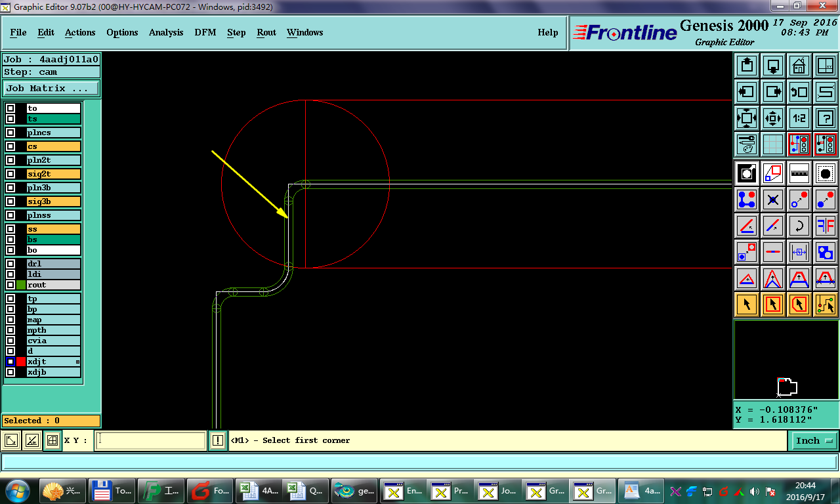
Task: Open the Inch units dropdown
Action: (814, 441)
